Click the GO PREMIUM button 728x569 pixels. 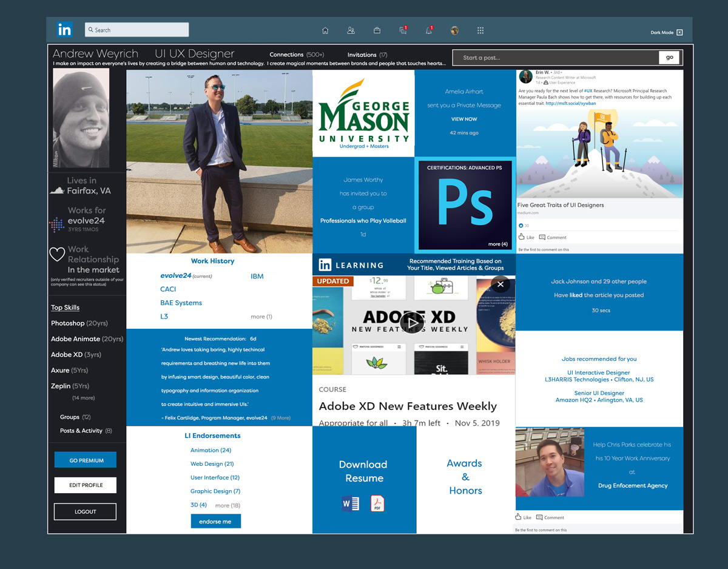pos(86,460)
